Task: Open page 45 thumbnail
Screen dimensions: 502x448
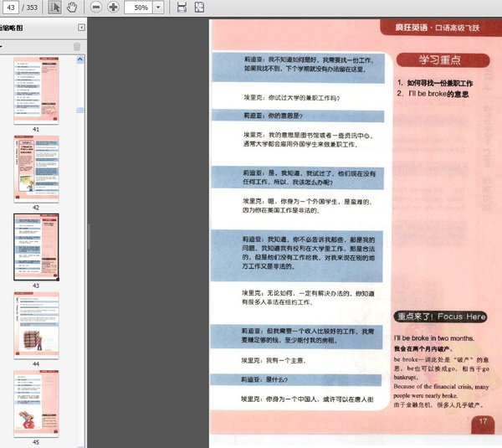Action: (36, 404)
